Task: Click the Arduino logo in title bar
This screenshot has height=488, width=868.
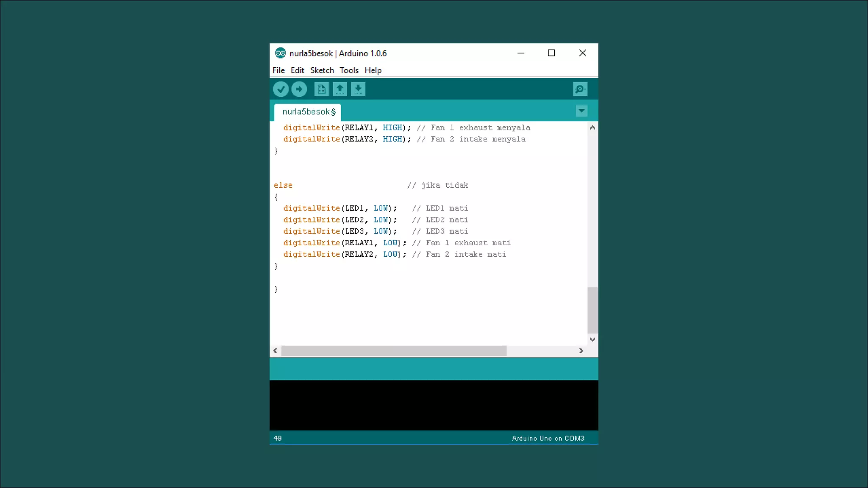Action: coord(280,53)
